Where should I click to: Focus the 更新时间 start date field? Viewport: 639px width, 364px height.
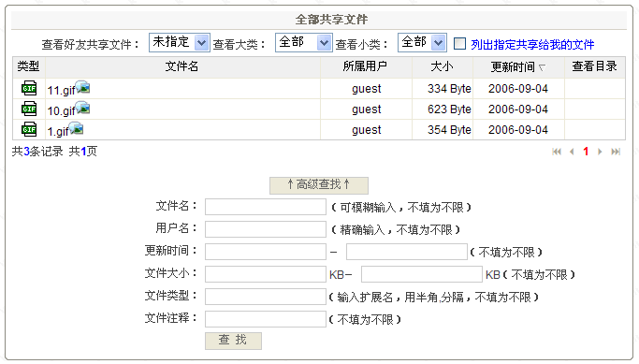[266, 252]
